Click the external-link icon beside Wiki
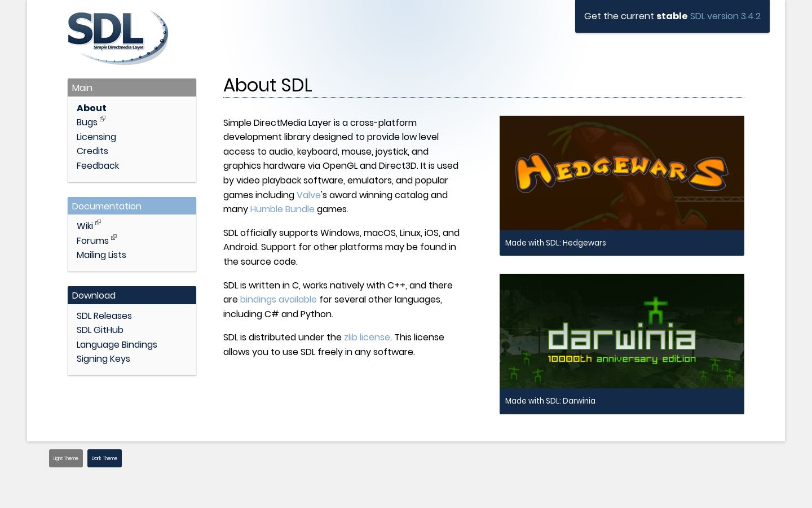The width and height of the screenshot is (812, 508). 98,222
